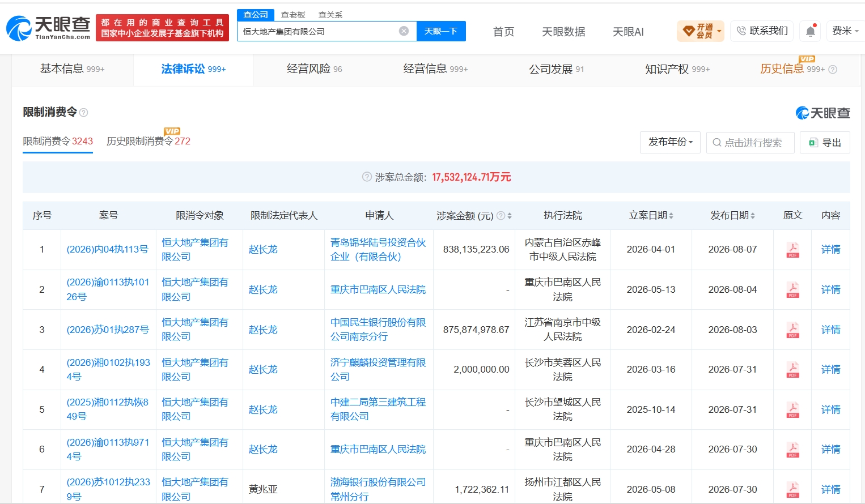Export the table with 导出 button

[x=825, y=142]
